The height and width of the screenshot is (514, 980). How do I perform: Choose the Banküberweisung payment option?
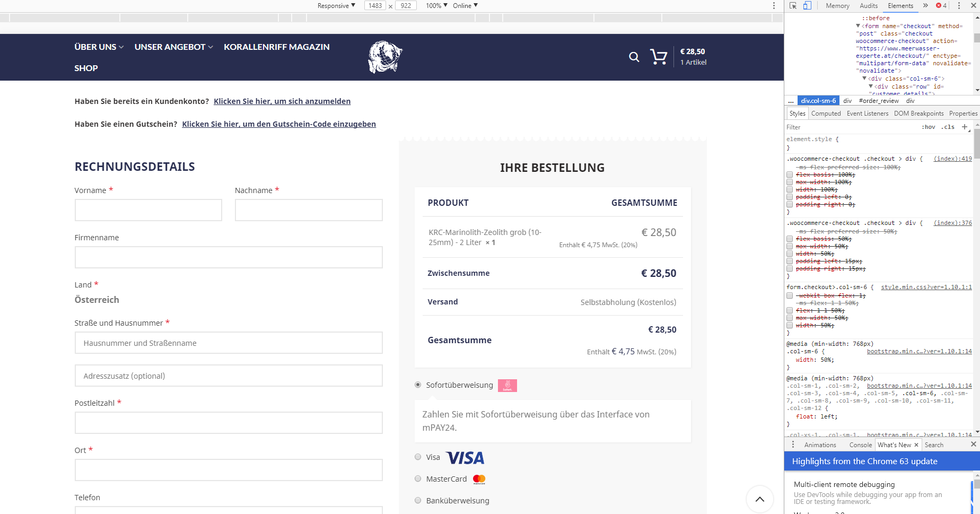pyautogui.click(x=418, y=501)
